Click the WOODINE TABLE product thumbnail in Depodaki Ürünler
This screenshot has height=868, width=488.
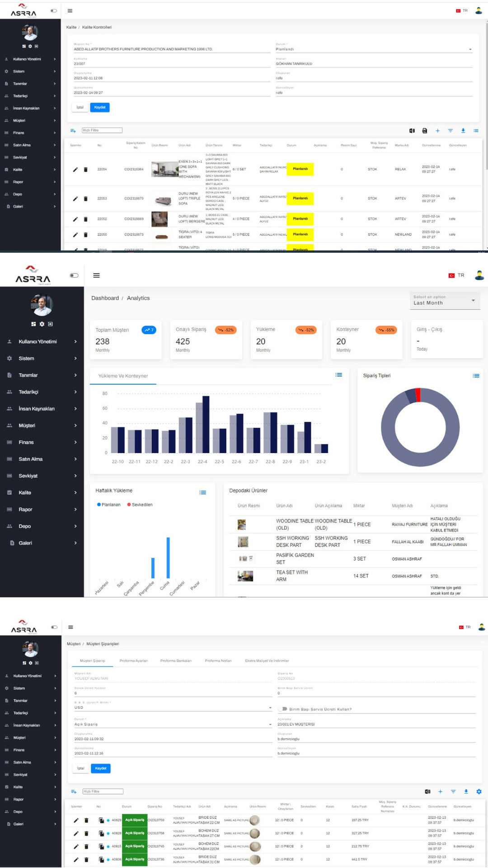pos(242,524)
